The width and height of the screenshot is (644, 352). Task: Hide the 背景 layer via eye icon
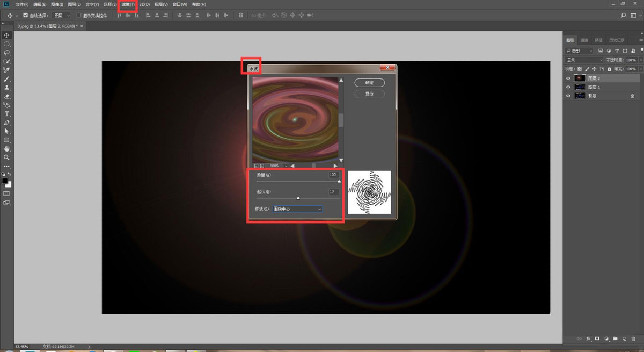pyautogui.click(x=568, y=96)
